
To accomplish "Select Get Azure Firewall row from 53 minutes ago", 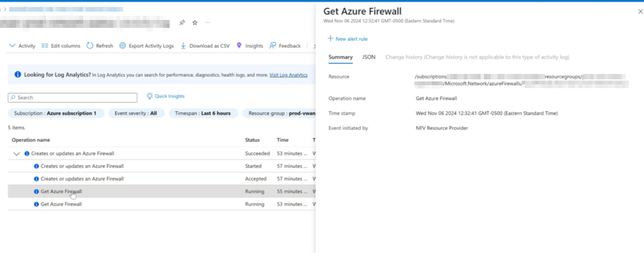I will click(x=162, y=204).
